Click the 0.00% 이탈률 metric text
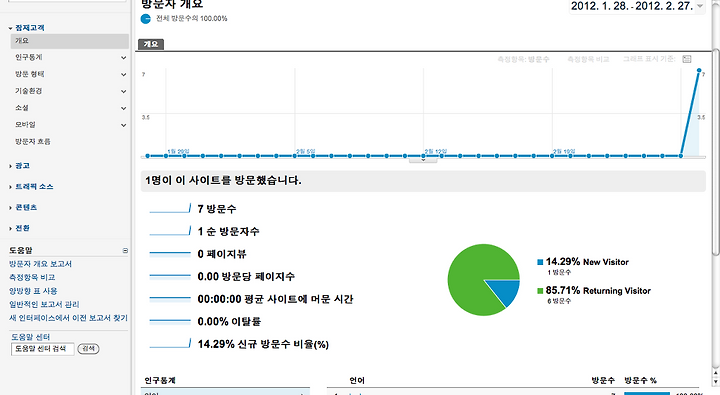 229,322
